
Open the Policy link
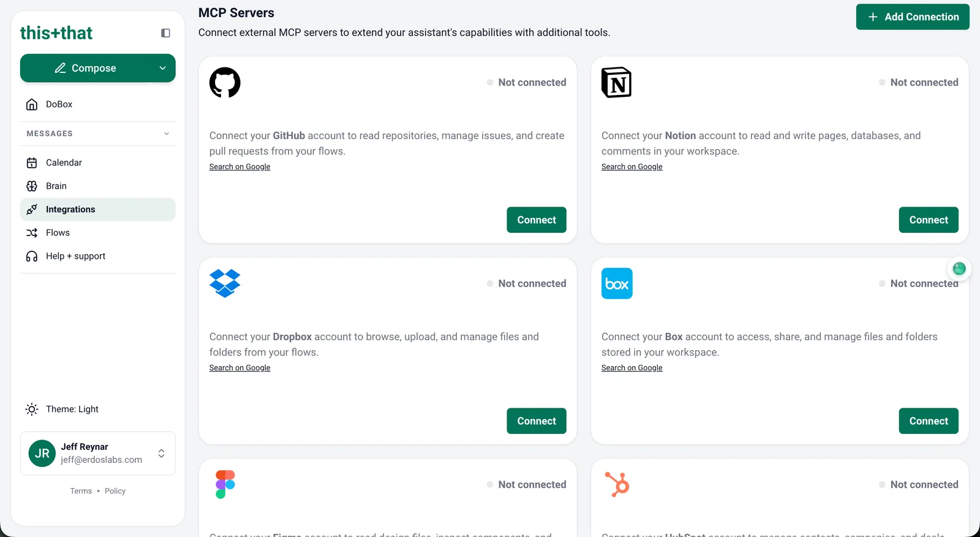click(x=115, y=491)
